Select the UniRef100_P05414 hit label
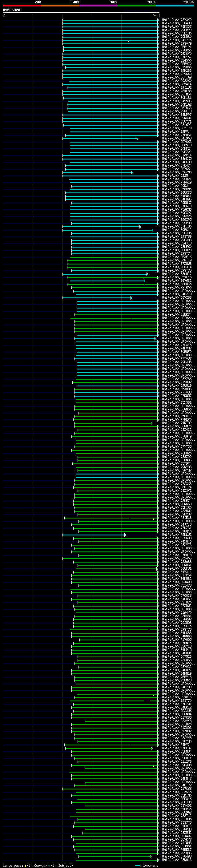This screenshot has height=868, width=197. pos(177,84)
